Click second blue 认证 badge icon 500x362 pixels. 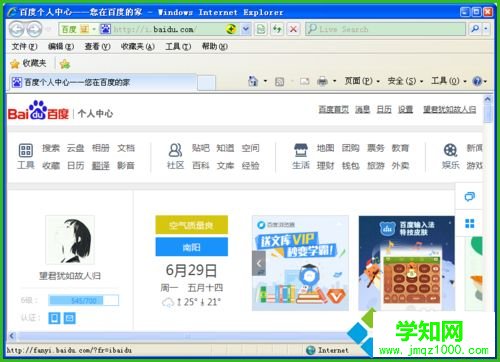[x=70, y=318]
